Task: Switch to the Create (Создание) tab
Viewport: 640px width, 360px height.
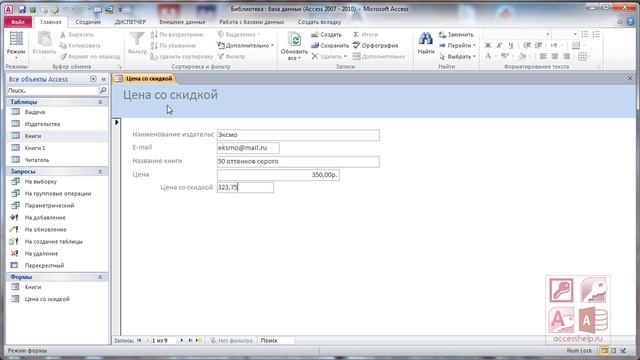Action: [x=88, y=22]
